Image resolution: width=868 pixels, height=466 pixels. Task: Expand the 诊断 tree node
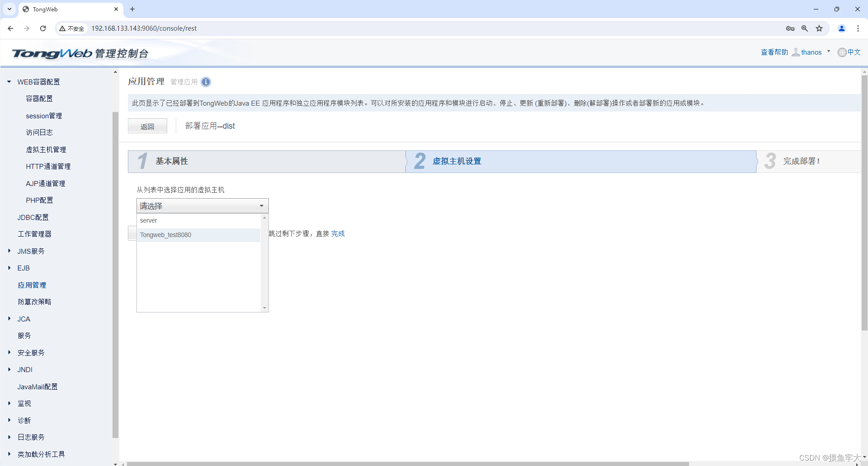[9, 420]
